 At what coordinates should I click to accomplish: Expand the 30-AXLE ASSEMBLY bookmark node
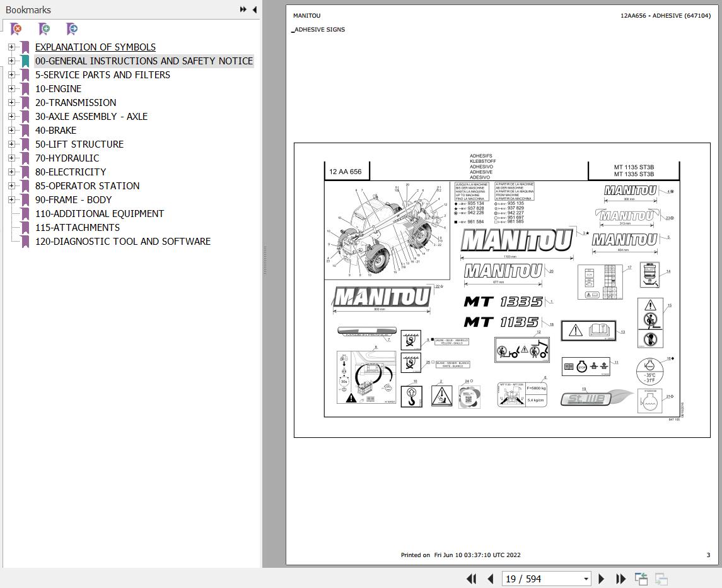click(x=11, y=117)
